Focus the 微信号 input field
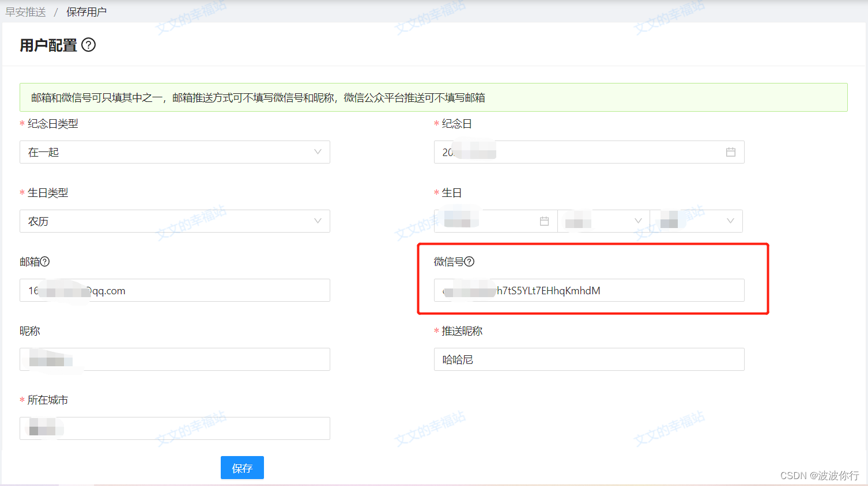This screenshot has height=486, width=868. pyautogui.click(x=589, y=290)
